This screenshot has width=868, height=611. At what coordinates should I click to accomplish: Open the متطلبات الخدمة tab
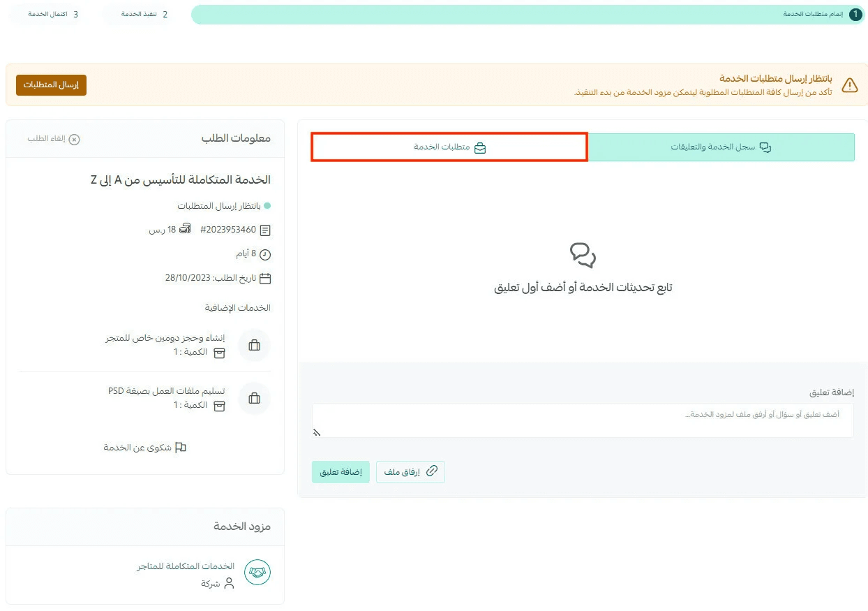click(449, 147)
